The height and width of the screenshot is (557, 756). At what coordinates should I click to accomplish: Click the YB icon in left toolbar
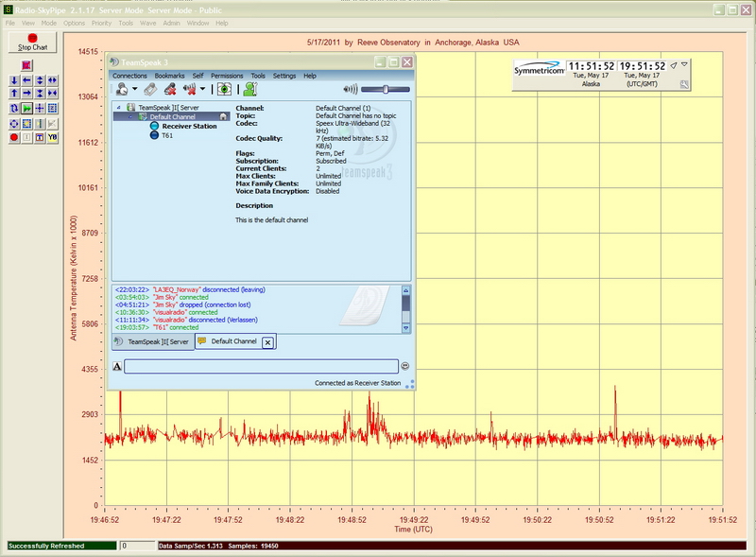tap(53, 137)
